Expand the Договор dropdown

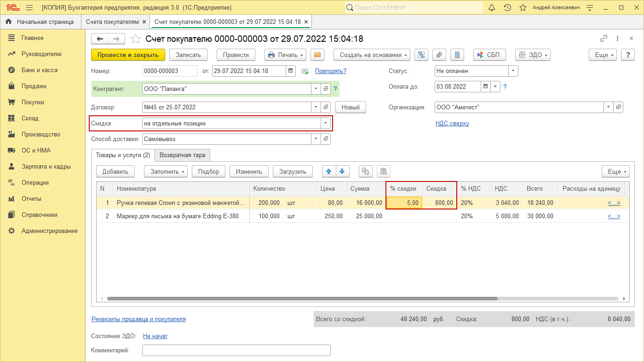[316, 107]
